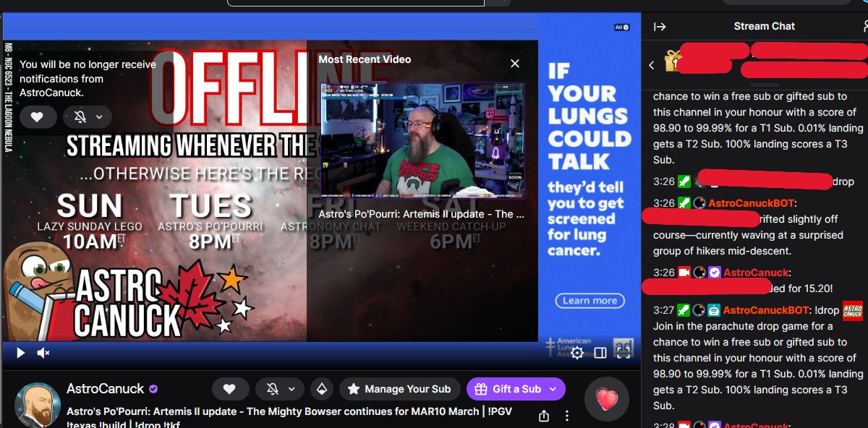The image size is (868, 428).
Task: Open the notification dropdown next to the channel name
Action: coord(281,389)
